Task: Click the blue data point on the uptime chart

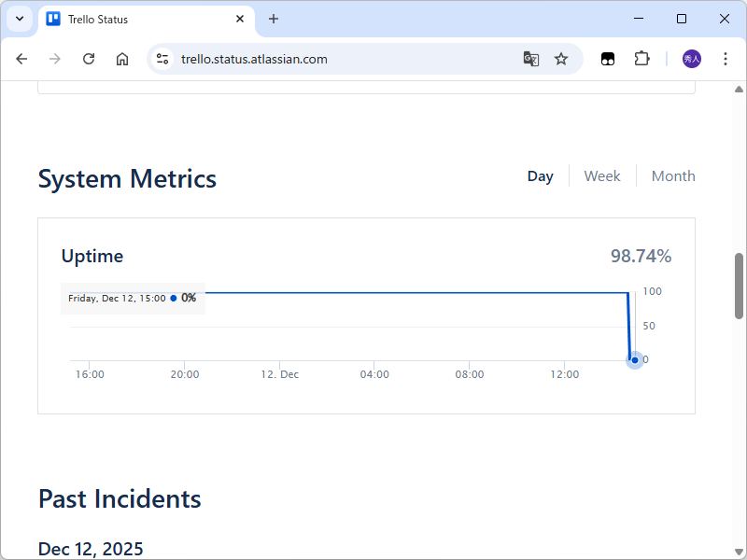Action: point(634,359)
